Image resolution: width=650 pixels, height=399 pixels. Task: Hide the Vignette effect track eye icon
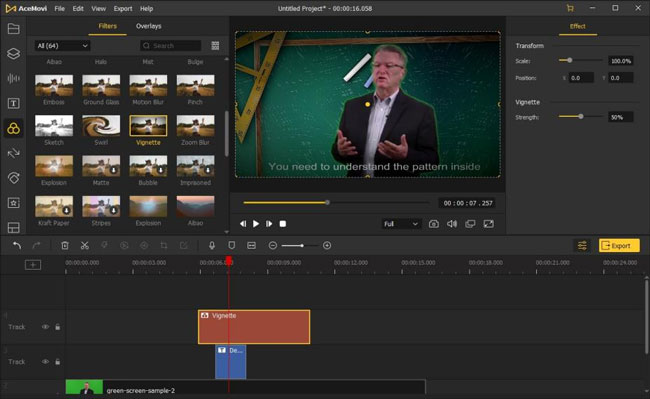[45, 327]
